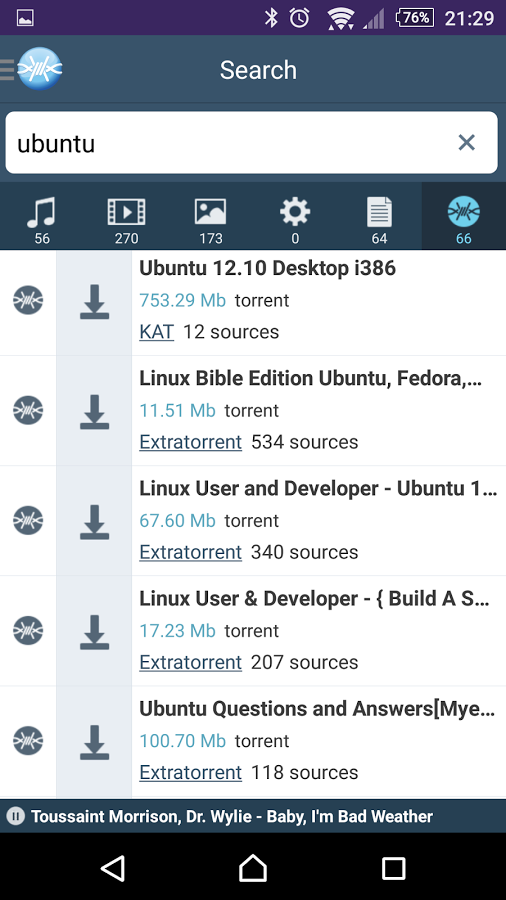Image resolution: width=506 pixels, height=900 pixels.
Task: Tap download arrow for Linux Bible Edition
Action: tap(94, 412)
